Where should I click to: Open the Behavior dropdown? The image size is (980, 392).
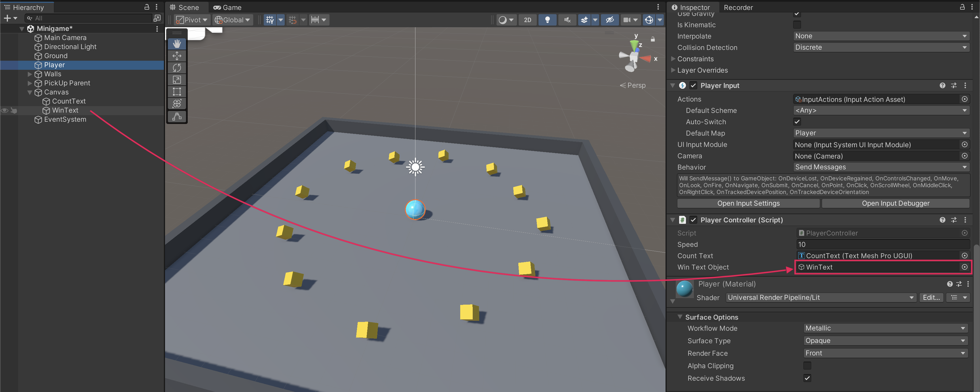[880, 167]
